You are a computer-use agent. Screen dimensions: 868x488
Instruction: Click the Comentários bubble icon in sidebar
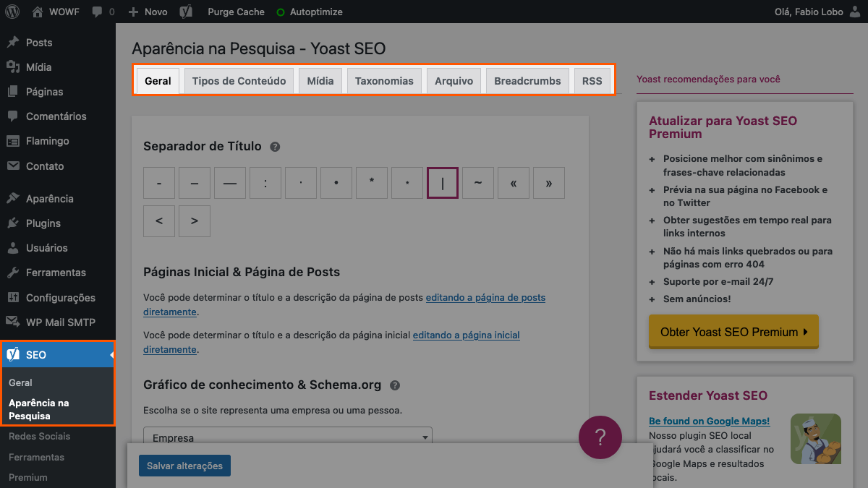(13, 116)
